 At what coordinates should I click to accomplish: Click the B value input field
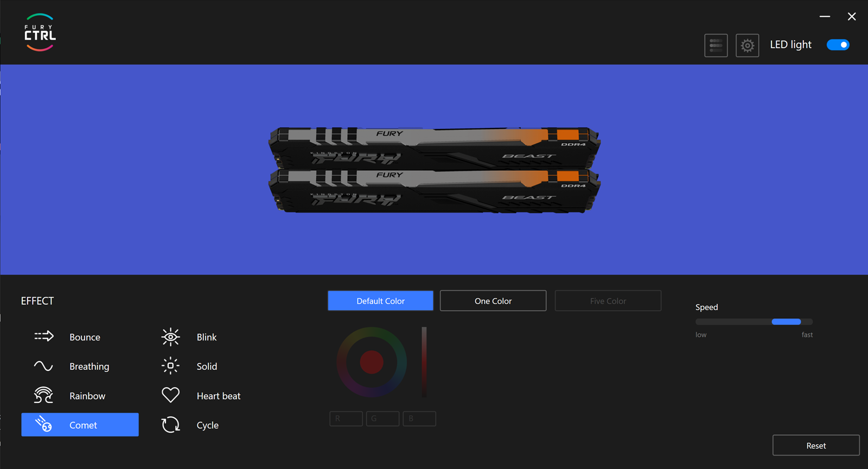click(x=419, y=419)
